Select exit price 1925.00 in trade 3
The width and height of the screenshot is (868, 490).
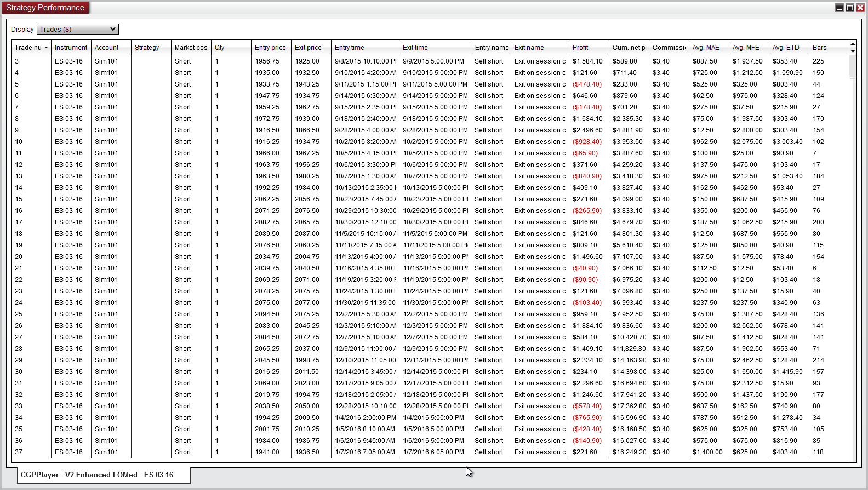pos(307,61)
